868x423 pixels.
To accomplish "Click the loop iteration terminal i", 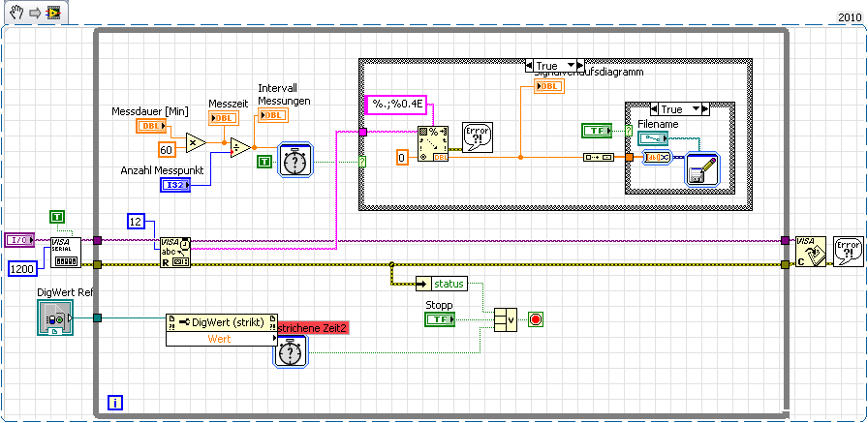I will pos(115,404).
